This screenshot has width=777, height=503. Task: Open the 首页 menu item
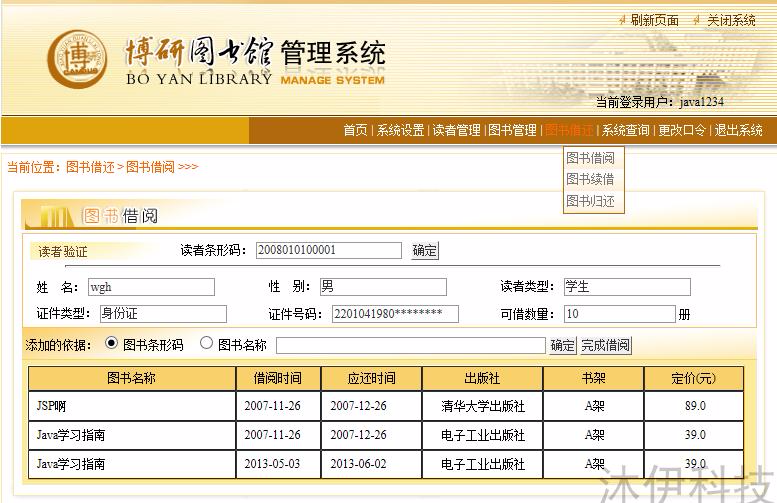355,130
